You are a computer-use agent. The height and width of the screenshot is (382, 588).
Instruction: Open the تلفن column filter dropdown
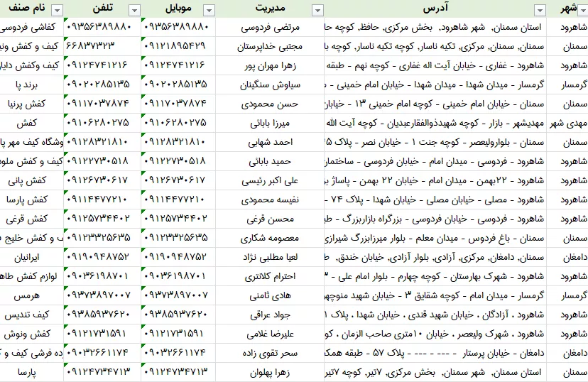pyautogui.click(x=135, y=11)
